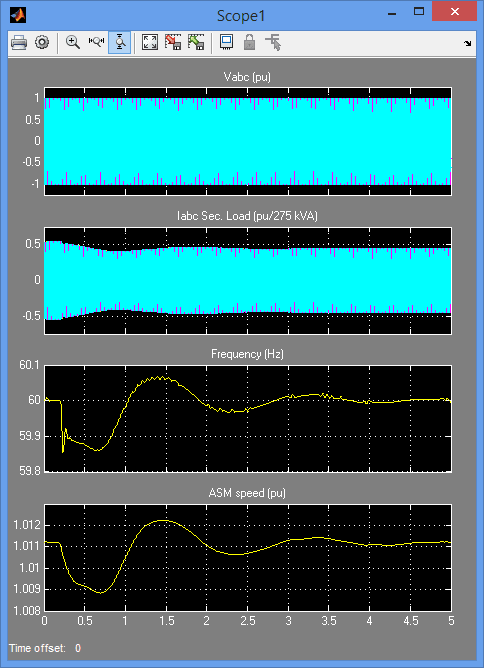Select the Zoom magnifier tool

[x=73, y=42]
